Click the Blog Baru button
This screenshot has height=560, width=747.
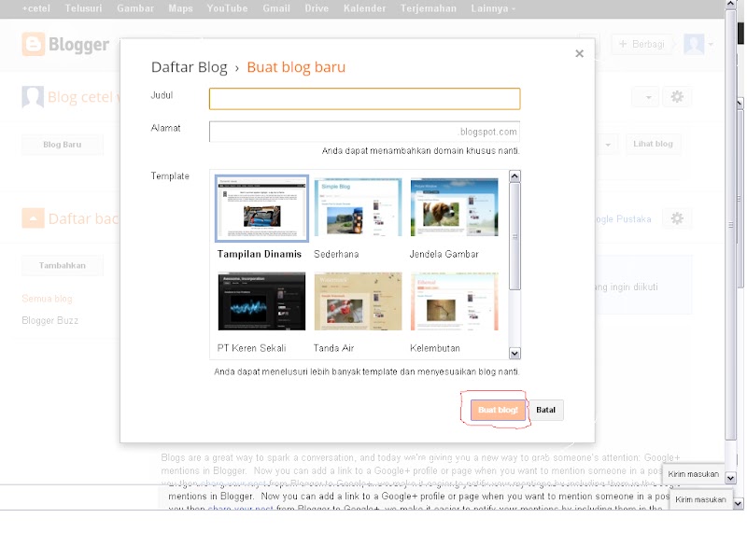point(63,145)
